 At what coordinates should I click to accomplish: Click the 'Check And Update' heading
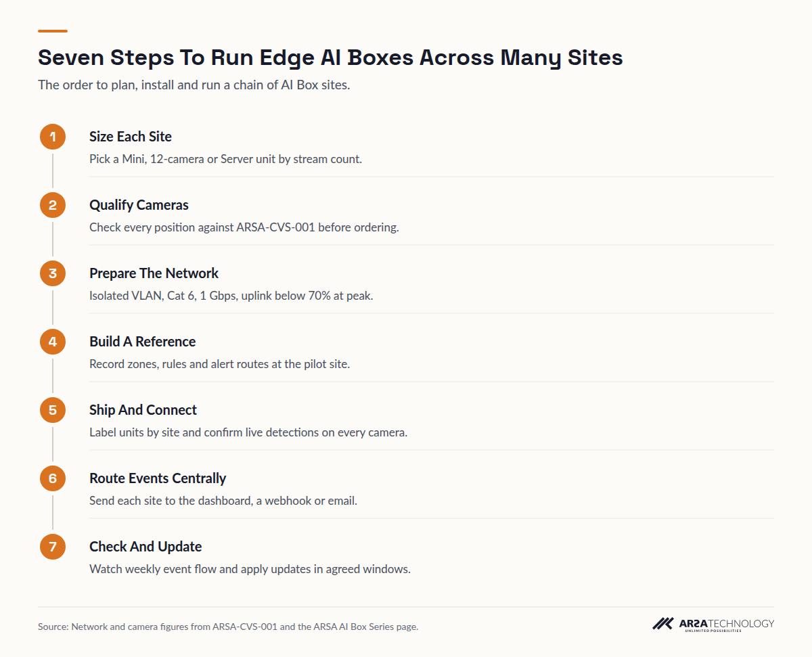pos(145,547)
